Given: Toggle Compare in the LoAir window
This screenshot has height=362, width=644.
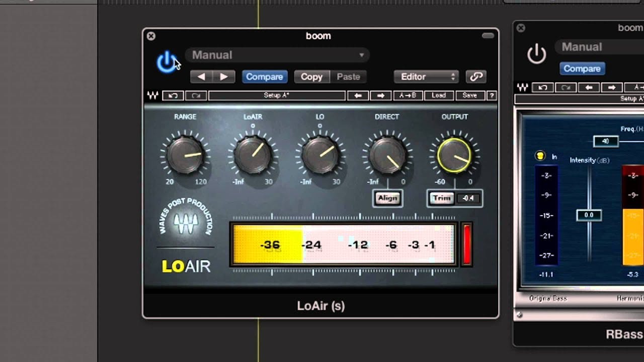Looking at the screenshot, I should (264, 76).
